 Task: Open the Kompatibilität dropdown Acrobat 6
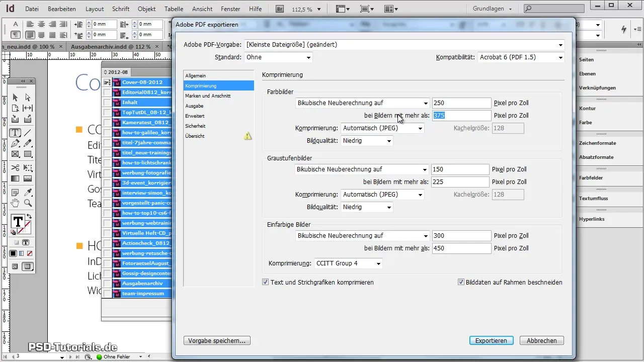pyautogui.click(x=521, y=57)
